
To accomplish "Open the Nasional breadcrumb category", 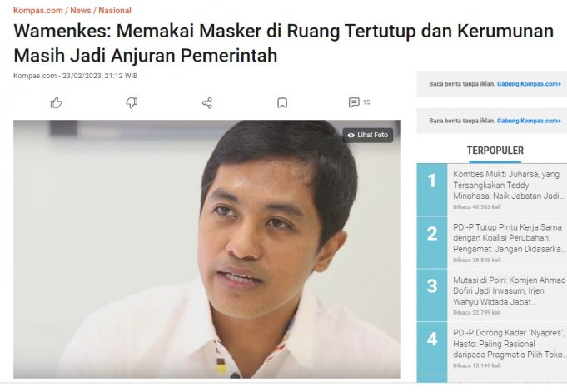I will (x=115, y=11).
